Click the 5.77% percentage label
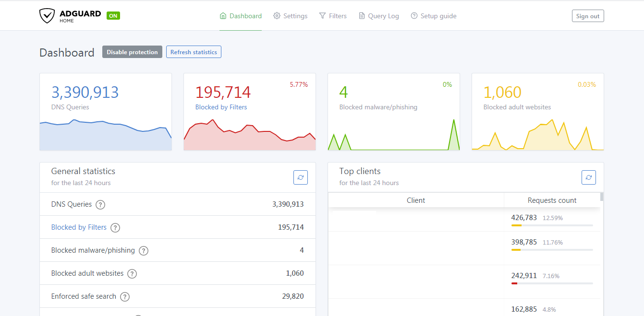The height and width of the screenshot is (316, 644). (299, 84)
